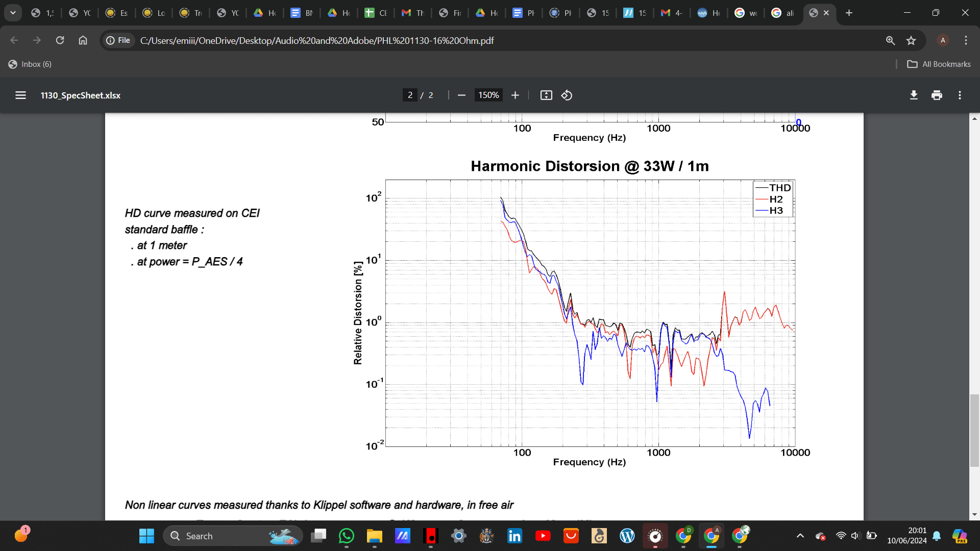Edit the current page number field
This screenshot has width=980, height=551.
click(x=410, y=95)
